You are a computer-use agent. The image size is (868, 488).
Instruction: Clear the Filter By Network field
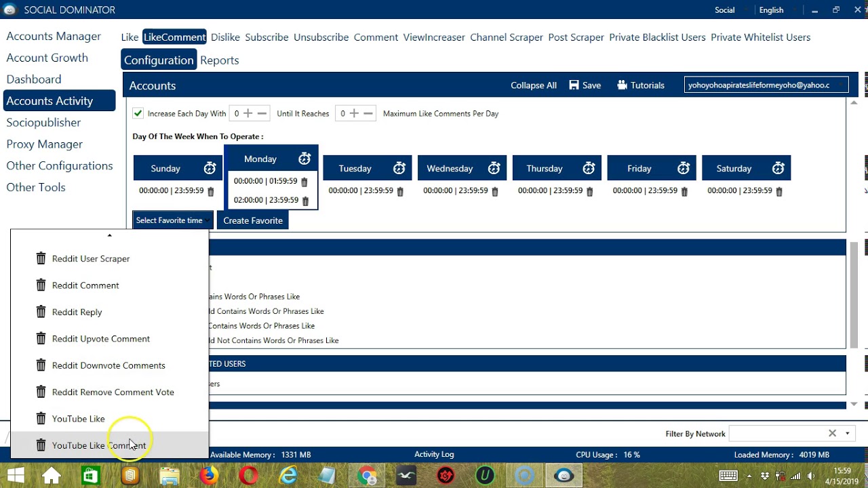pyautogui.click(x=832, y=433)
